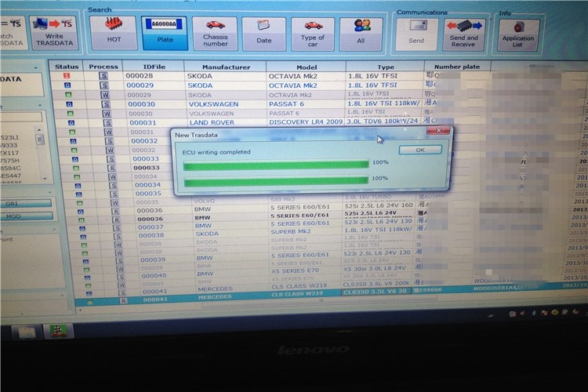This screenshot has width=588, height=392.
Task: Click S process icon in 000028 row
Action: pyautogui.click(x=103, y=76)
